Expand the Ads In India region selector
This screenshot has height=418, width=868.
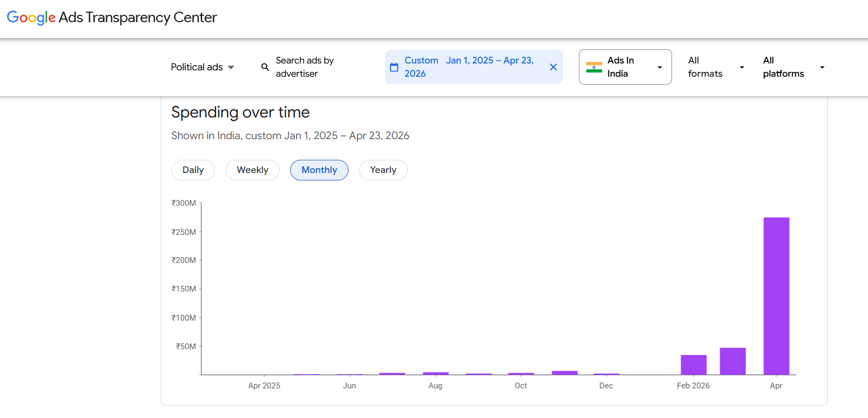tap(659, 67)
